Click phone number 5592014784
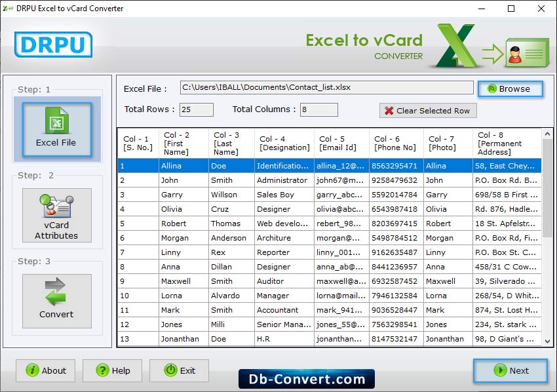Screen dimensions: 557x392 point(396,195)
